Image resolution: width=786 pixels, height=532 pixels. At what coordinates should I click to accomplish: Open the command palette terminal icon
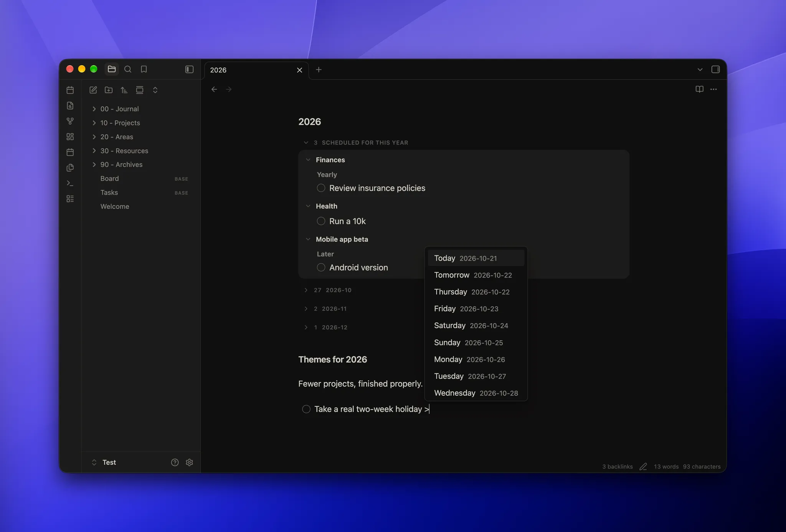(x=70, y=183)
